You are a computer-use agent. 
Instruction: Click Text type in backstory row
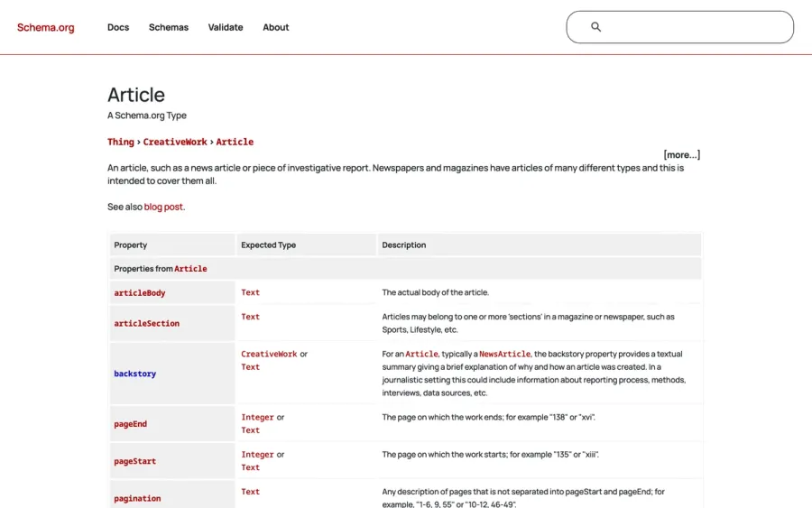(x=250, y=367)
